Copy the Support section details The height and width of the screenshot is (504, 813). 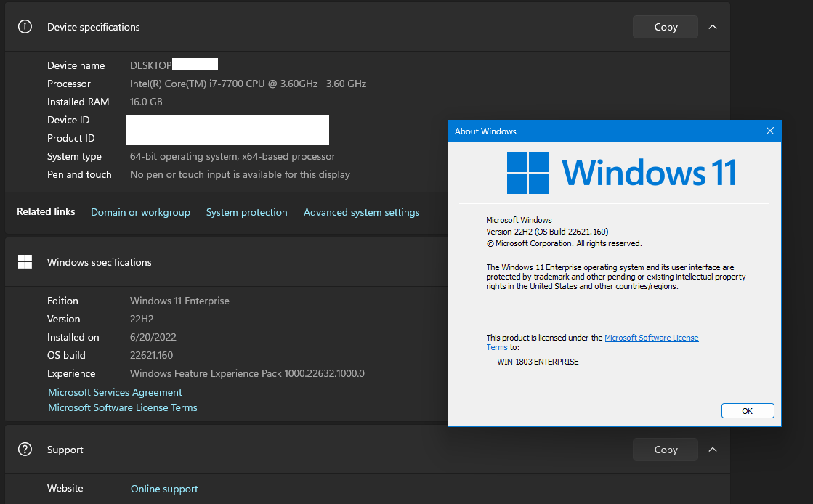pyautogui.click(x=666, y=450)
